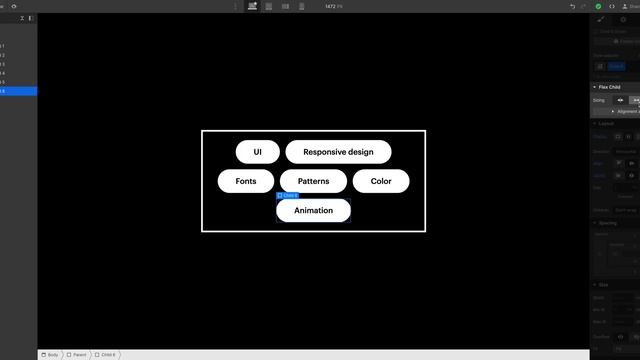Click the Animation pill on canvas

[x=313, y=211]
